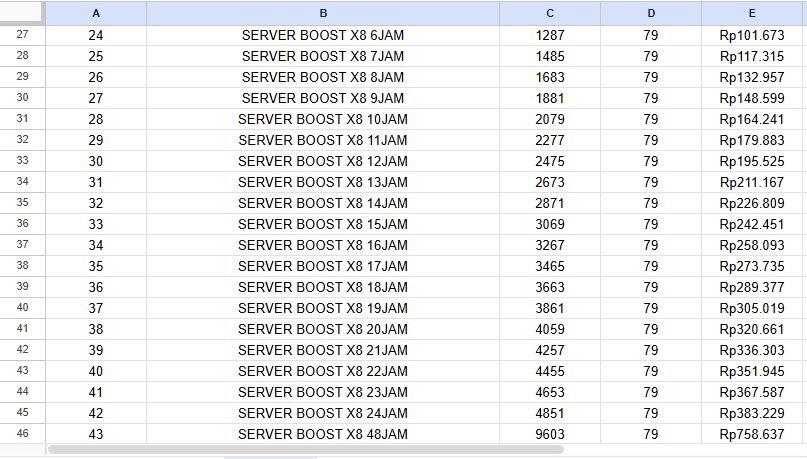
Task: Select column D header
Action: point(651,13)
